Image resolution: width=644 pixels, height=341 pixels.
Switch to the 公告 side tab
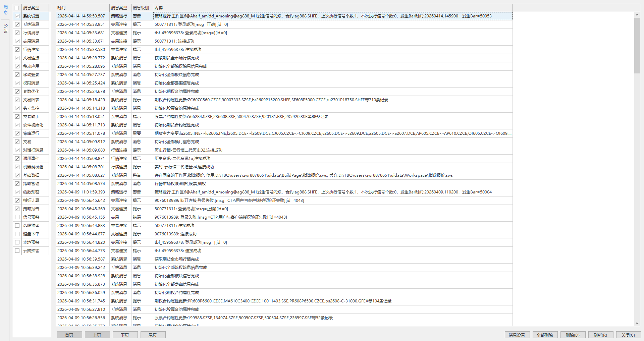coord(5,29)
